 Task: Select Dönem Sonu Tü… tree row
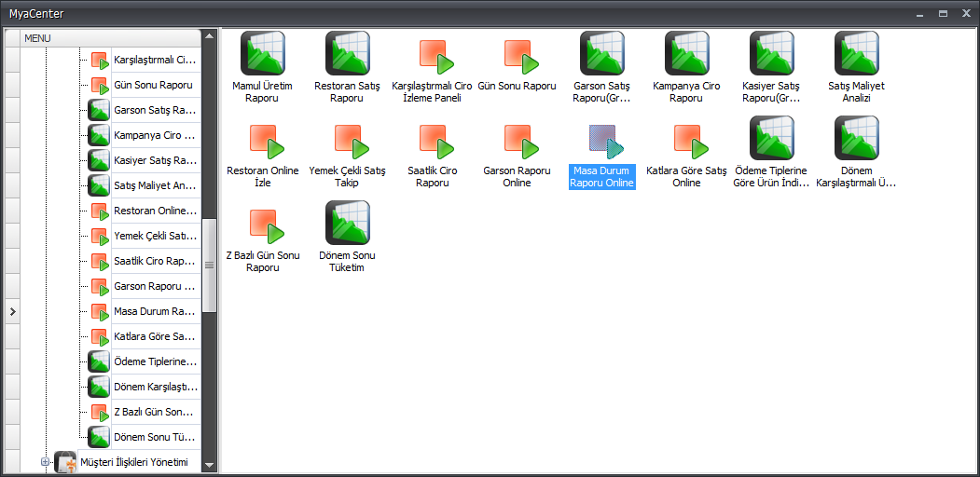click(x=156, y=437)
